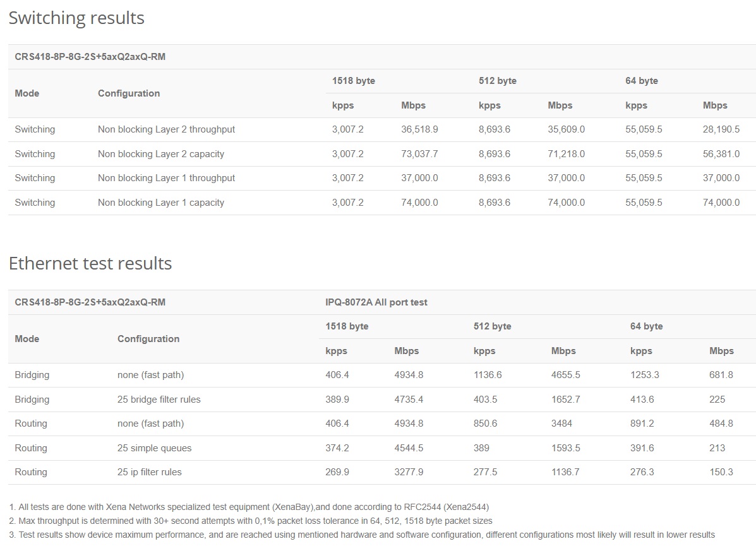
Task: Select the "IPQ-8072A All port test" header
Action: (x=376, y=302)
